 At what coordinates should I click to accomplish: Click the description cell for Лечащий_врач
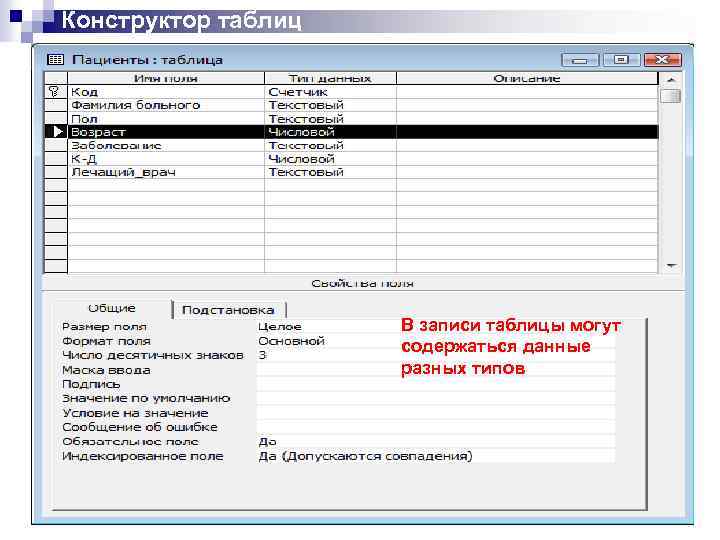coord(527,172)
